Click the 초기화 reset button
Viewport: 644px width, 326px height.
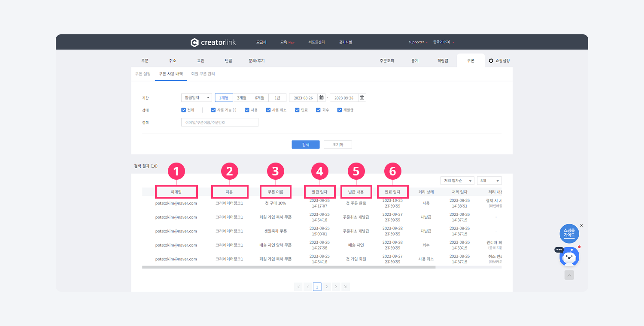click(x=337, y=145)
